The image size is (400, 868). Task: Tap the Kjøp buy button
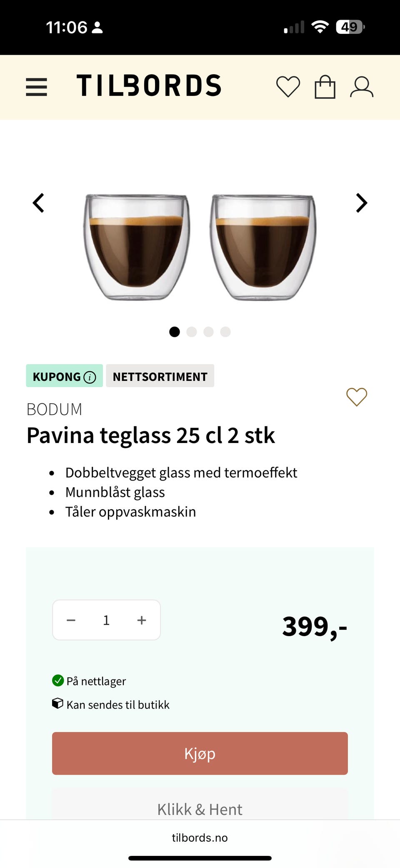(200, 753)
